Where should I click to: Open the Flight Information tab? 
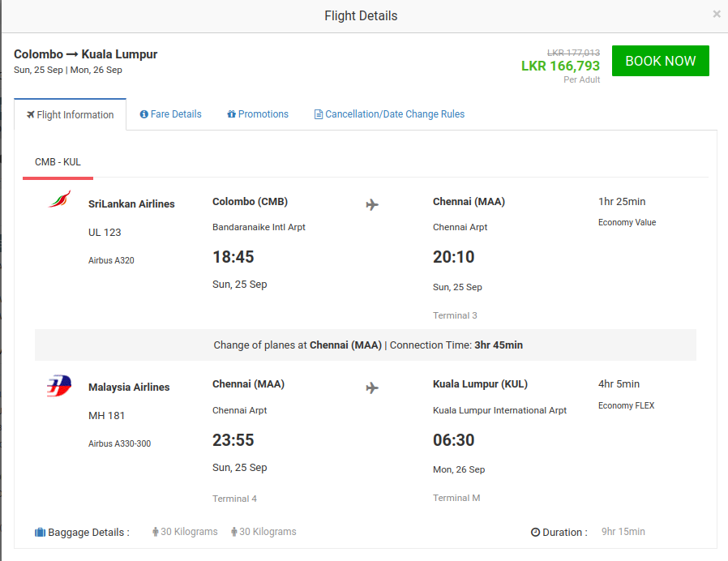[70, 114]
